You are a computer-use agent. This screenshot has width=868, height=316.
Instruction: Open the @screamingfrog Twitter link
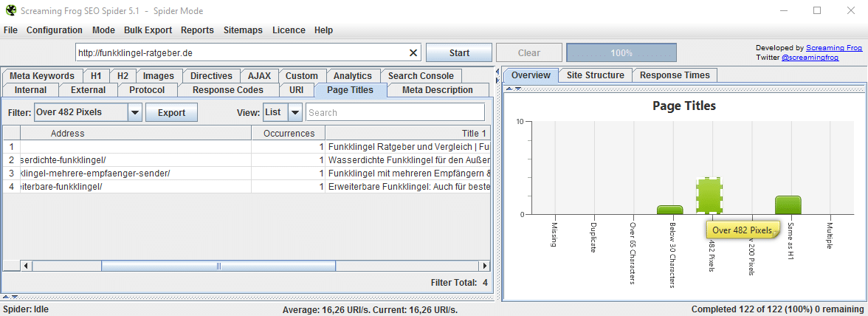tap(810, 57)
